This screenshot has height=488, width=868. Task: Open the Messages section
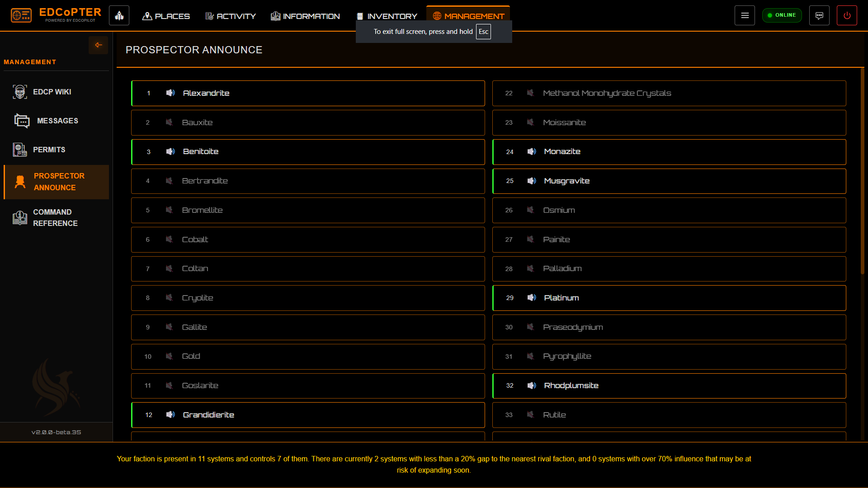(57, 121)
